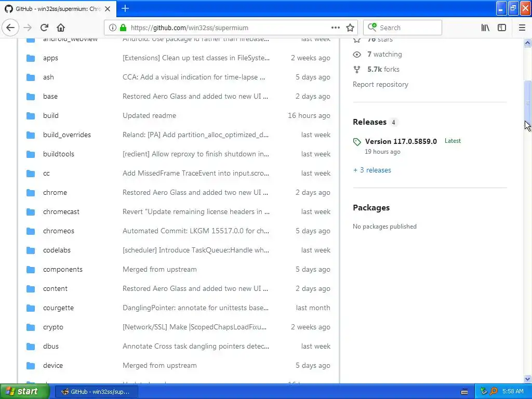
Task: Open the Windows start menu
Action: coord(24,391)
